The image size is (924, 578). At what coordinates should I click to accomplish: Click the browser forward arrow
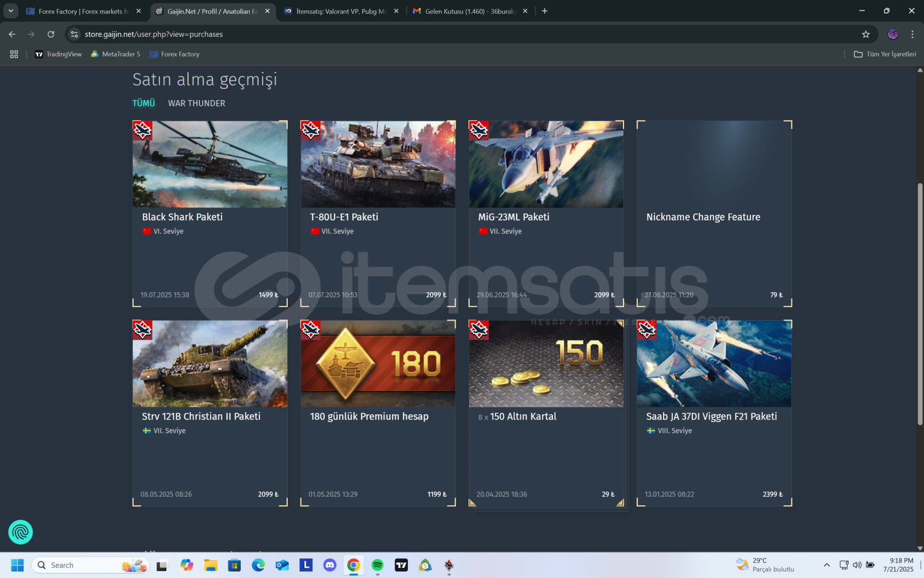31,34
